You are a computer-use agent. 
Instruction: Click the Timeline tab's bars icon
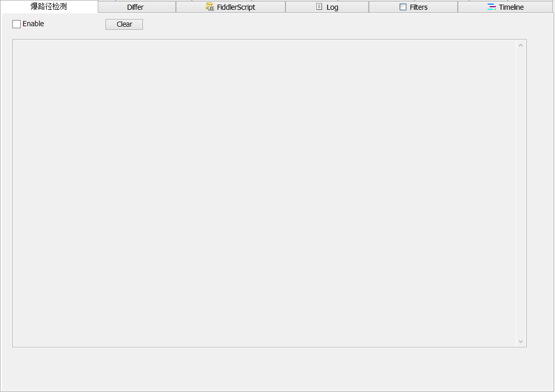coord(492,7)
